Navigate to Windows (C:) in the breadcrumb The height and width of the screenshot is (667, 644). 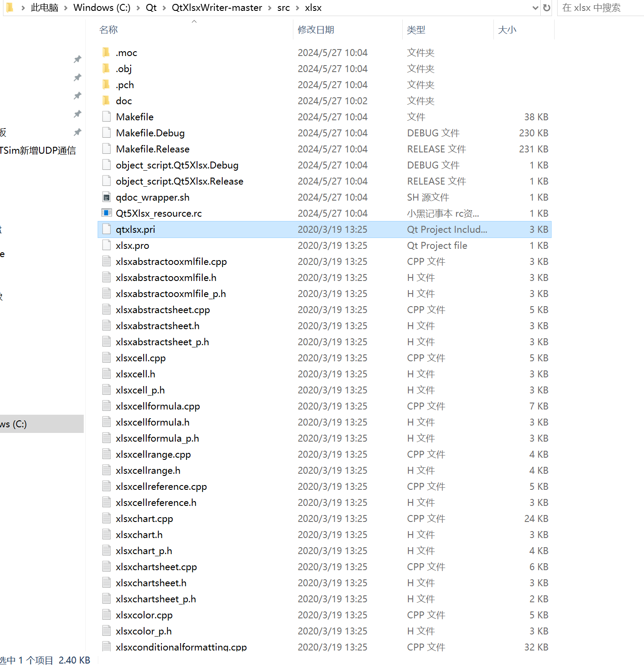coord(102,8)
